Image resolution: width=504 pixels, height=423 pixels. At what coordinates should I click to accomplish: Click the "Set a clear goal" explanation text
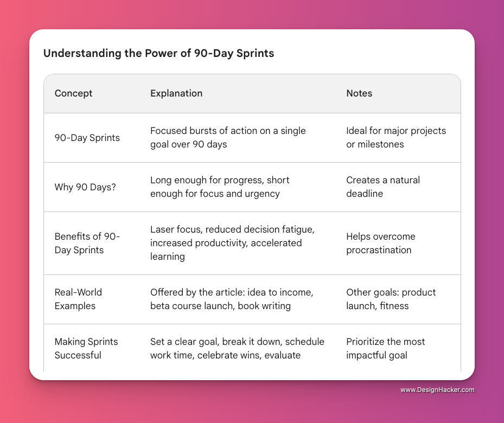[x=237, y=348]
